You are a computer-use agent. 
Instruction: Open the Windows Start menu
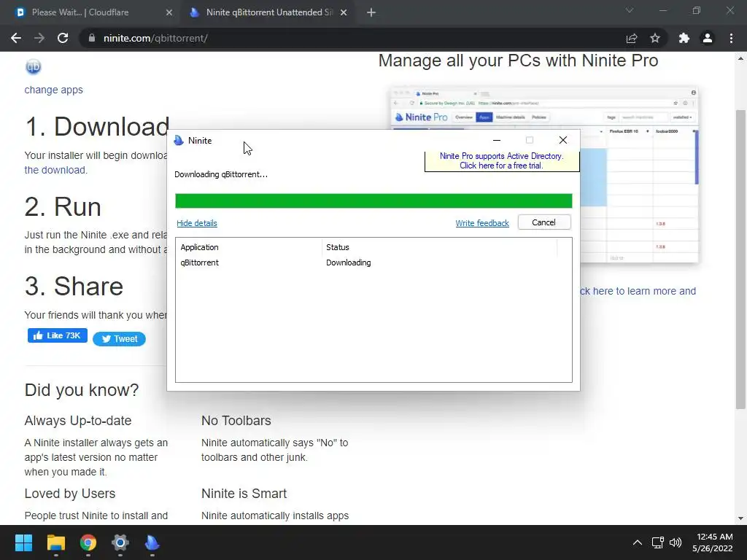pos(23,542)
